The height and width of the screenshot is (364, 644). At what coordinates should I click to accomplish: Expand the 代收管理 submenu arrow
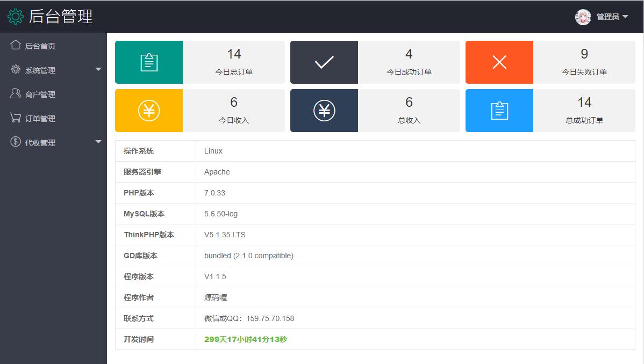(98, 142)
